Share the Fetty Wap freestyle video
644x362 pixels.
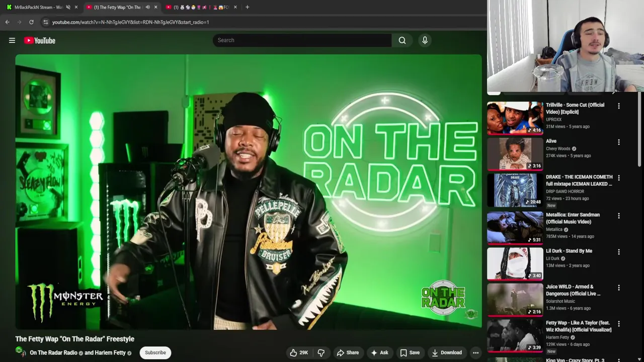tap(348, 352)
